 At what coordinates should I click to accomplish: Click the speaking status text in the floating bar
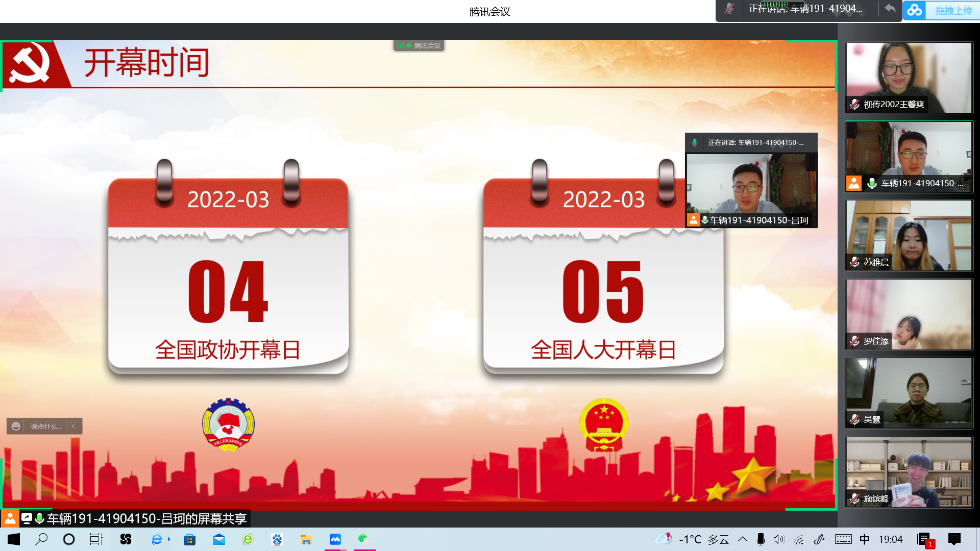pos(805,9)
